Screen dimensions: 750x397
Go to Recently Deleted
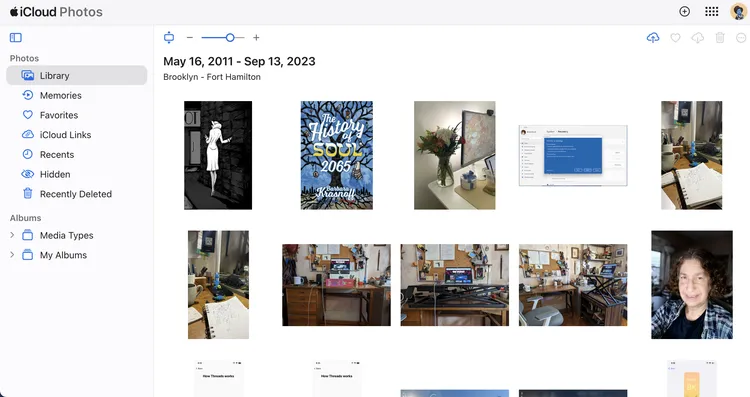77,194
